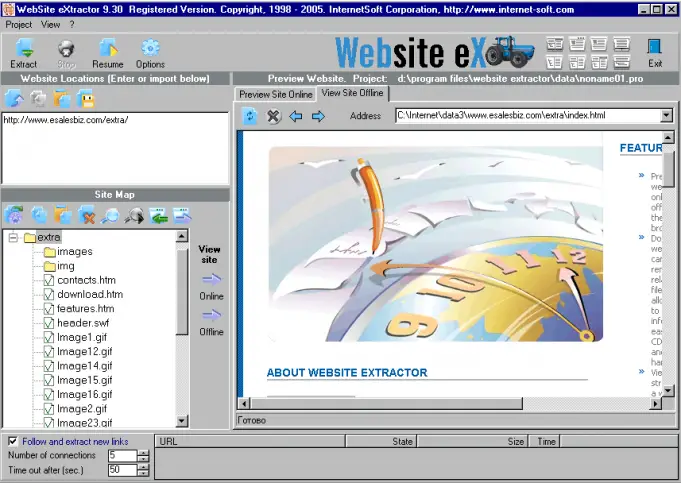Toggle the features.htm file checkbox
Image resolution: width=681 pixels, height=483 pixels.
pos(49,309)
